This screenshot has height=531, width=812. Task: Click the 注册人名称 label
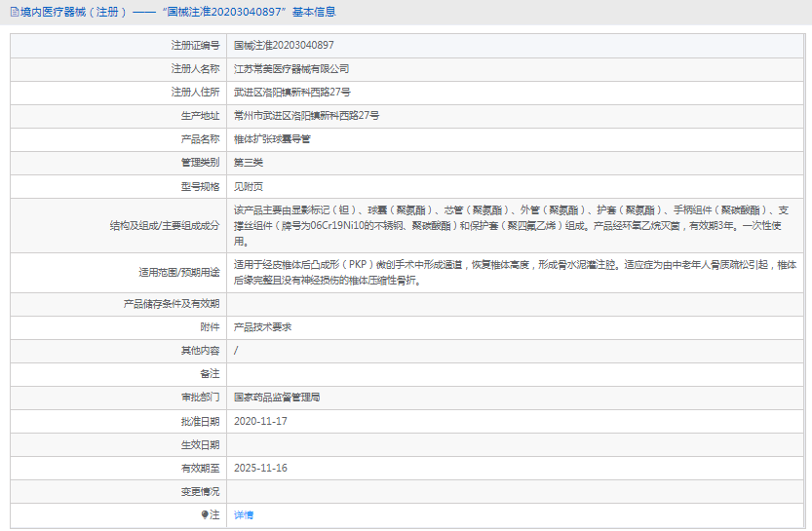point(195,69)
